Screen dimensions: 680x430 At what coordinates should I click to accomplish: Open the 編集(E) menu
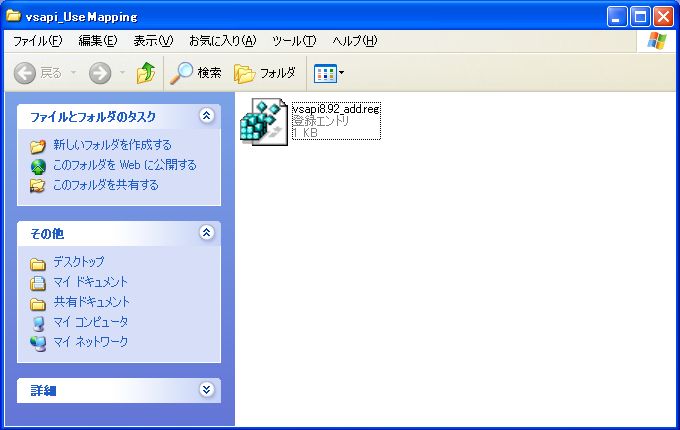click(98, 41)
